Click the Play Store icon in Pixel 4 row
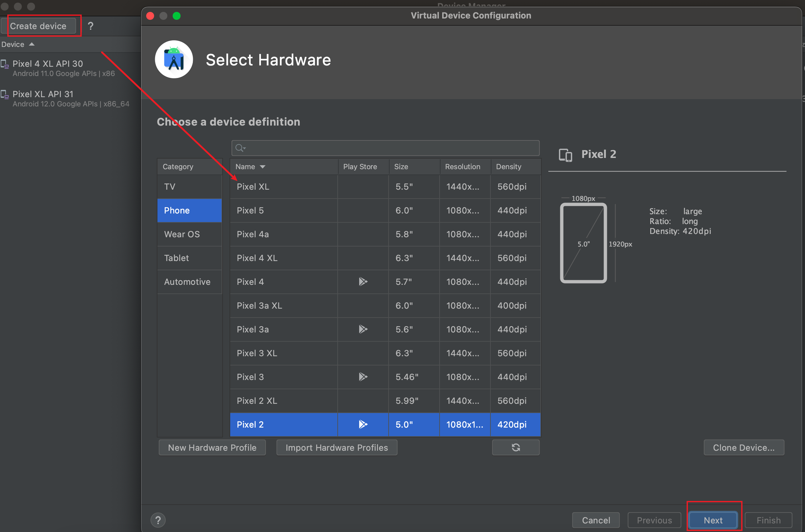805x532 pixels. [x=363, y=282]
